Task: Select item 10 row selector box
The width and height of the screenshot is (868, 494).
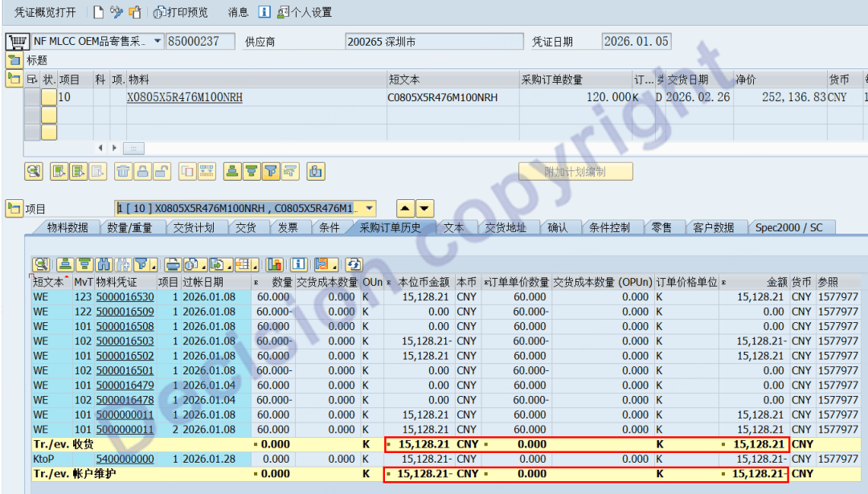Action: 33,97
